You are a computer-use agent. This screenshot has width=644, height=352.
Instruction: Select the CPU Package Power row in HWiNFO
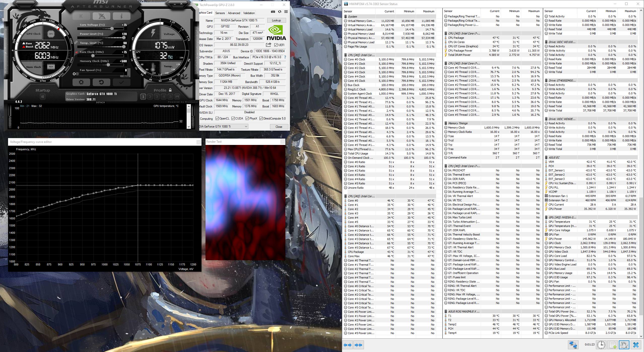[493, 51]
